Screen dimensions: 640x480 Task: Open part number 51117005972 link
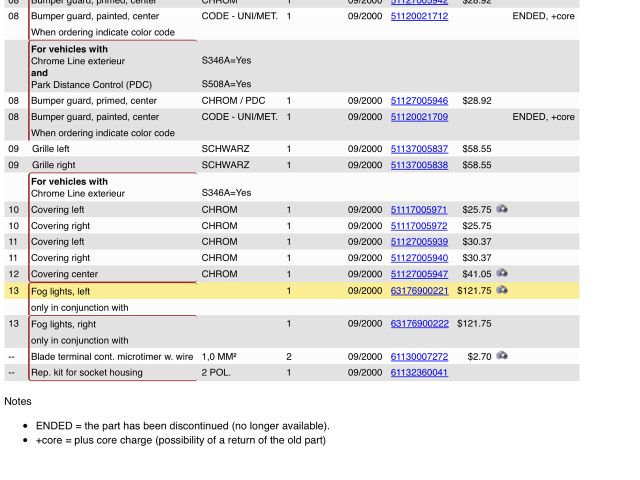click(x=419, y=226)
